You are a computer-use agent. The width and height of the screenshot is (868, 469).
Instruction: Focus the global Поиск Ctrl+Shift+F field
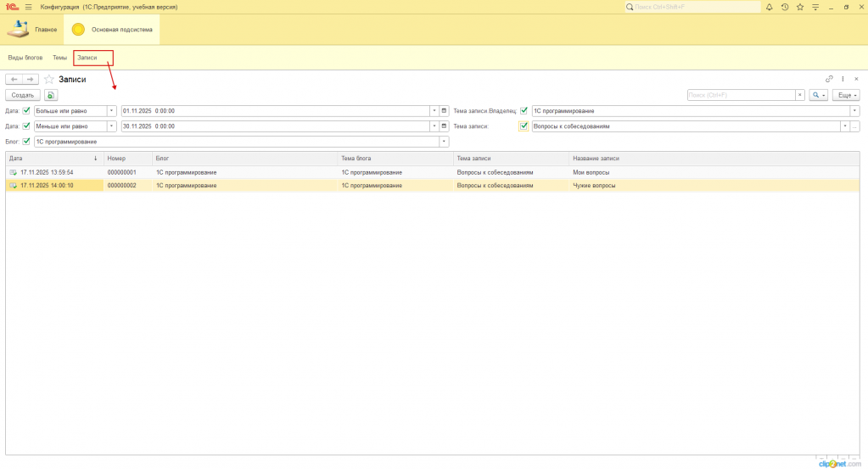coord(692,7)
